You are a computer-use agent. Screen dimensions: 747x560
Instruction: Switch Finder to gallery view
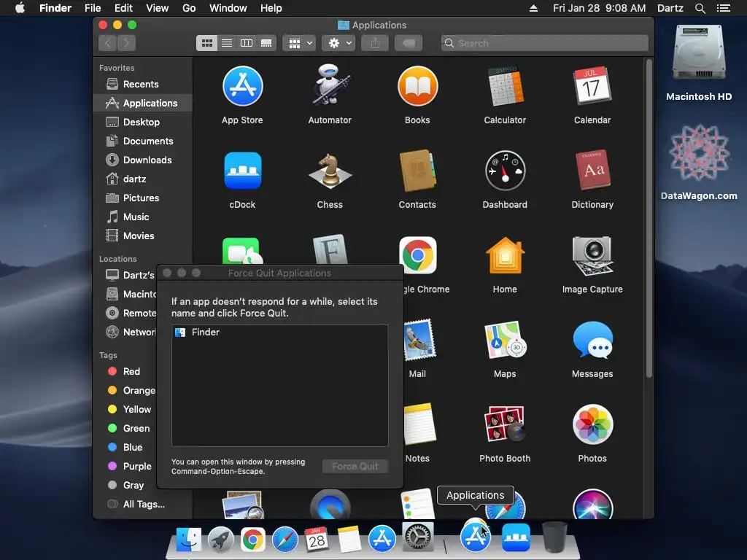266,43
